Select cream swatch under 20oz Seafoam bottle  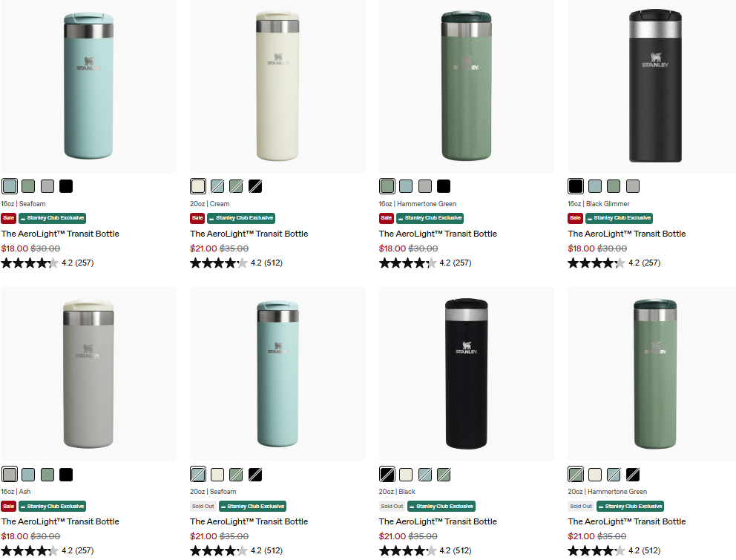(x=217, y=475)
